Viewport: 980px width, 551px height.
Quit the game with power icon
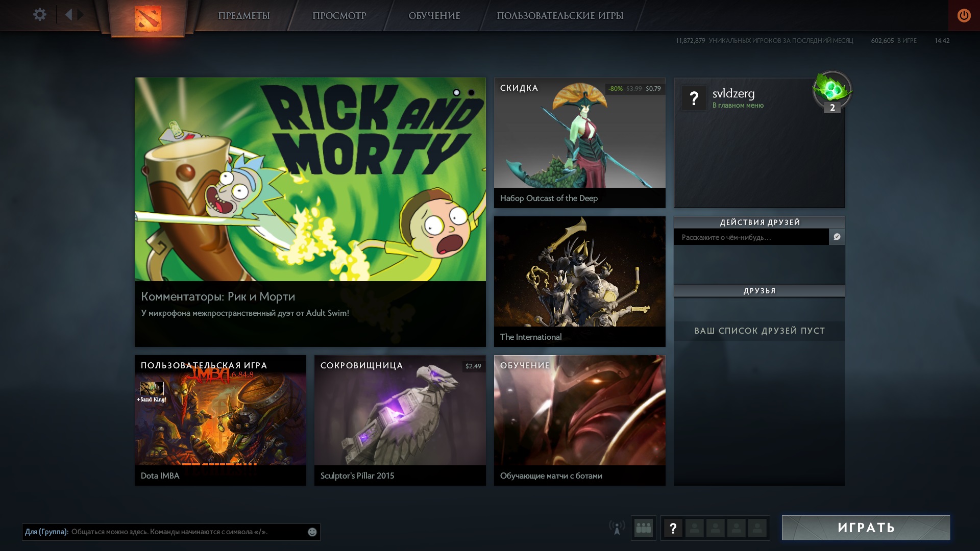(x=964, y=15)
